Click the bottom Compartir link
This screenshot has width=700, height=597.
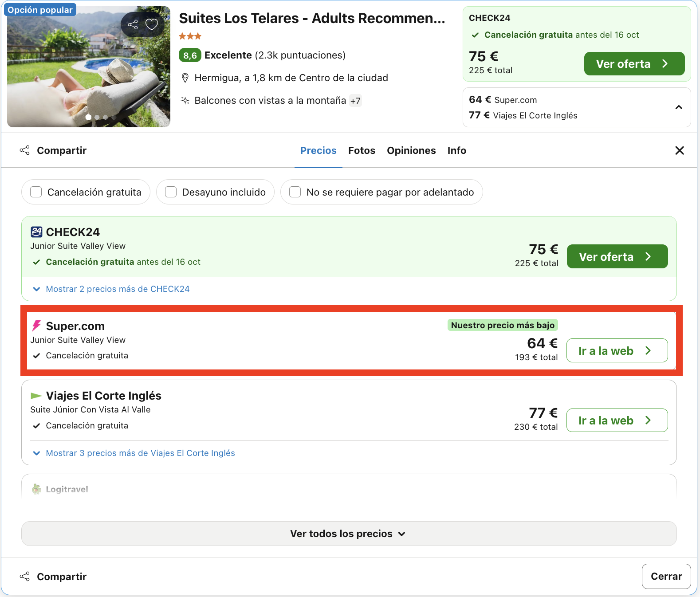tap(62, 577)
